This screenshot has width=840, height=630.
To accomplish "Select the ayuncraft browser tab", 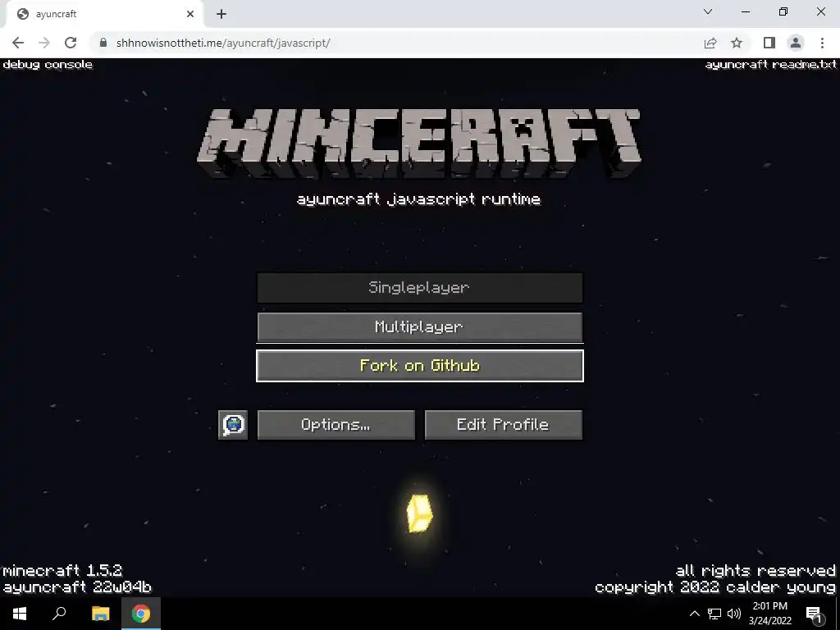I will 104,15.
